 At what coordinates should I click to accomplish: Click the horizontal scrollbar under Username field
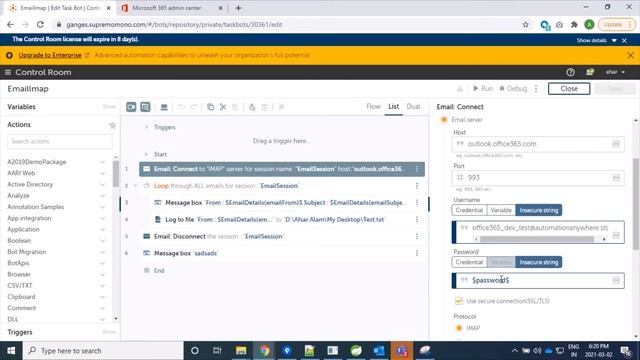pyautogui.click(x=537, y=239)
